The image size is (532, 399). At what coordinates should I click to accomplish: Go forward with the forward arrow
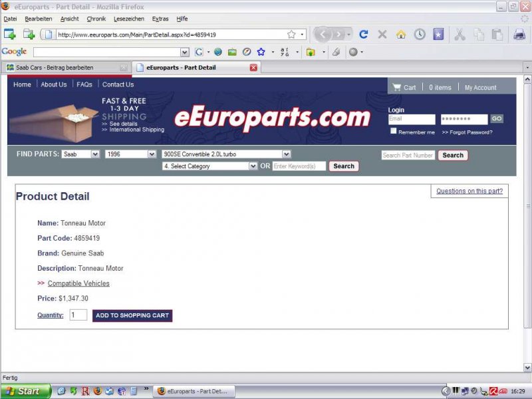[x=338, y=35]
